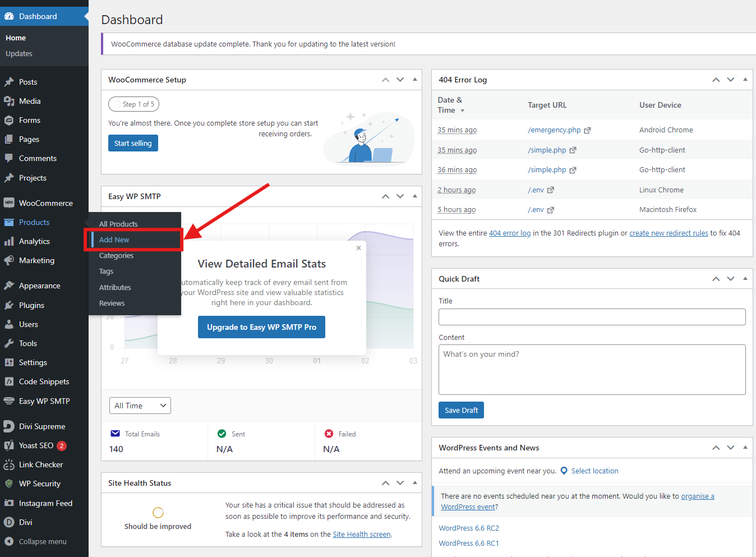Click the Select location pin icon
This screenshot has width=756, height=557.
(564, 471)
